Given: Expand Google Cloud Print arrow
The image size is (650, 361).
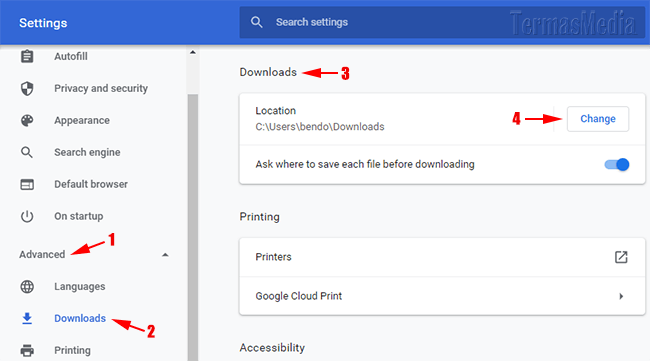Looking at the screenshot, I should point(621,296).
